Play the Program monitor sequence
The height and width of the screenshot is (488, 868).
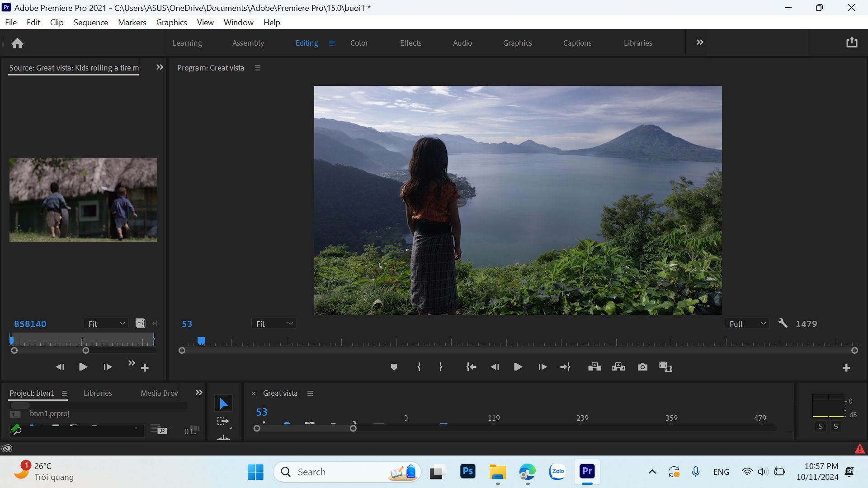click(x=518, y=367)
